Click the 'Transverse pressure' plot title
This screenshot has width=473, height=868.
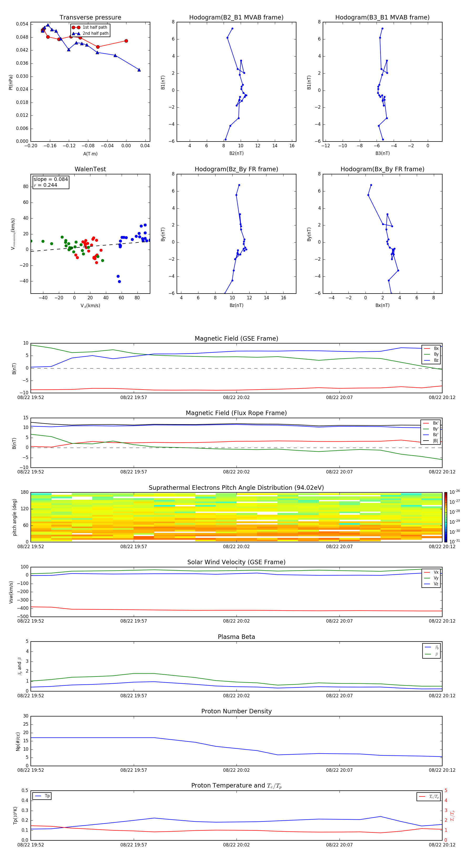coord(90,18)
